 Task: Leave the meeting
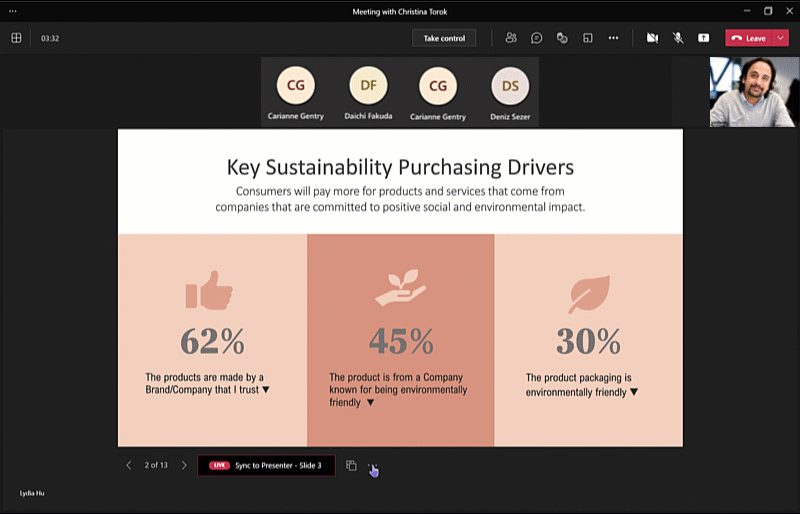pyautogui.click(x=748, y=38)
